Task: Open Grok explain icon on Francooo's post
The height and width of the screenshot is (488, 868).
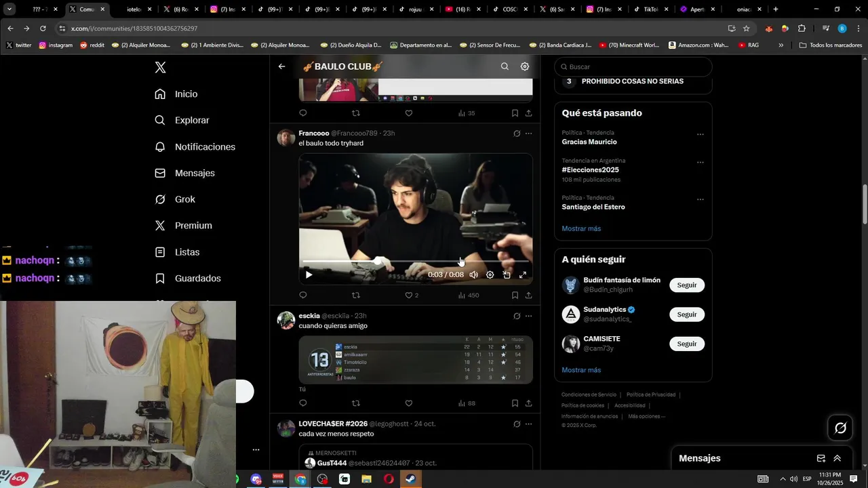Action: (517, 134)
